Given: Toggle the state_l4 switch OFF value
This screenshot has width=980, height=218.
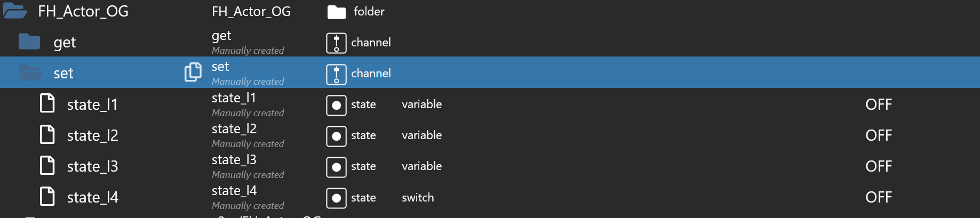Looking at the screenshot, I should point(879,197).
